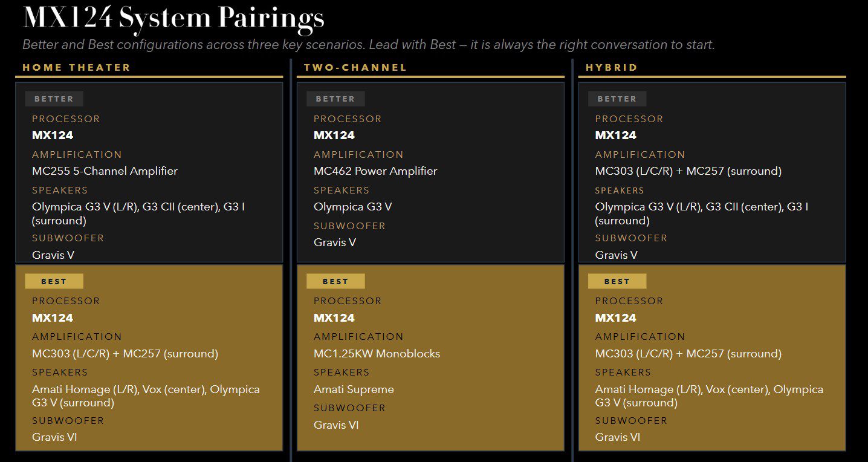Click "MC255 5-Channel Amplifier" text

pos(105,171)
